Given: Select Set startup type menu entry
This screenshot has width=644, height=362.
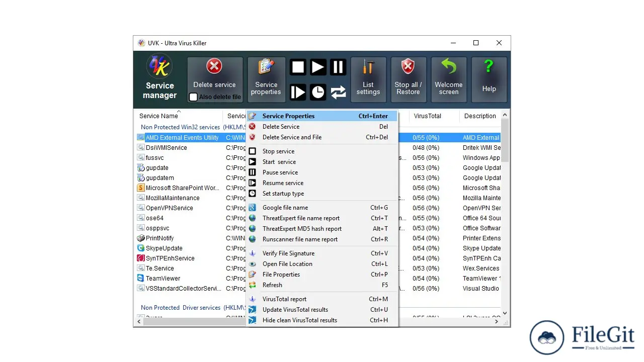Looking at the screenshot, I should tap(322, 194).
